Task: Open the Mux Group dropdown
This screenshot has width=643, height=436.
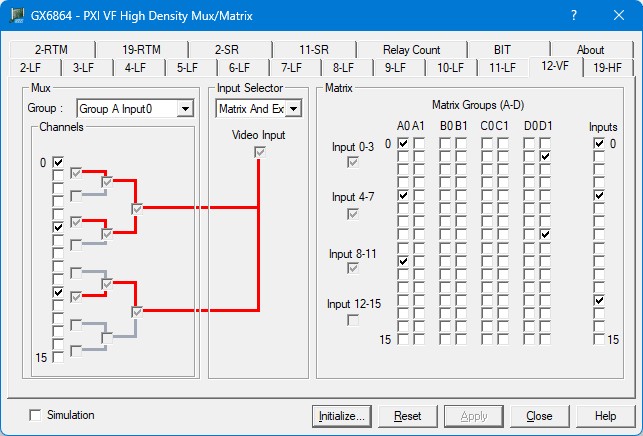Action: click(184, 108)
